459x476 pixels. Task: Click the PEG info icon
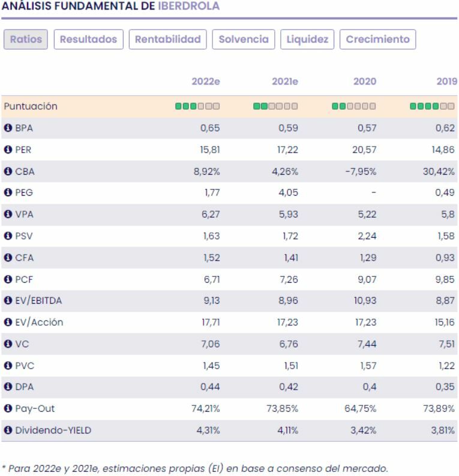[x=8, y=193]
